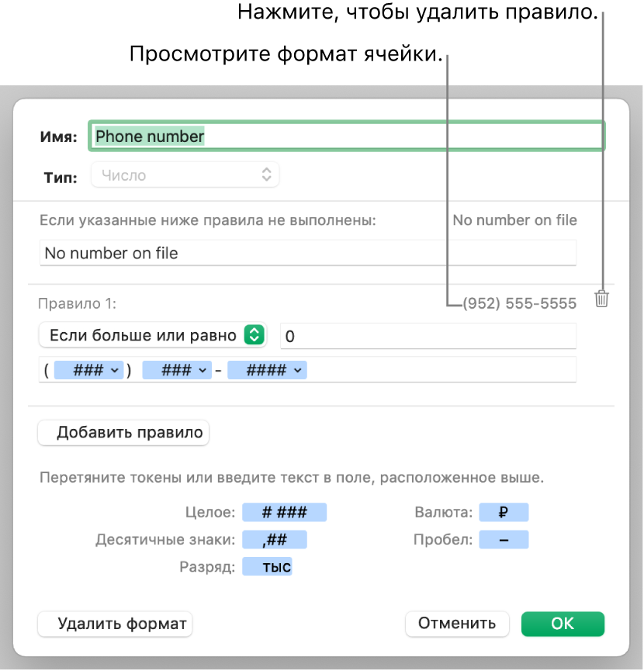This screenshot has height=671, width=644.
Task: Expand the first ### token in parentheses
Action: coord(89,370)
